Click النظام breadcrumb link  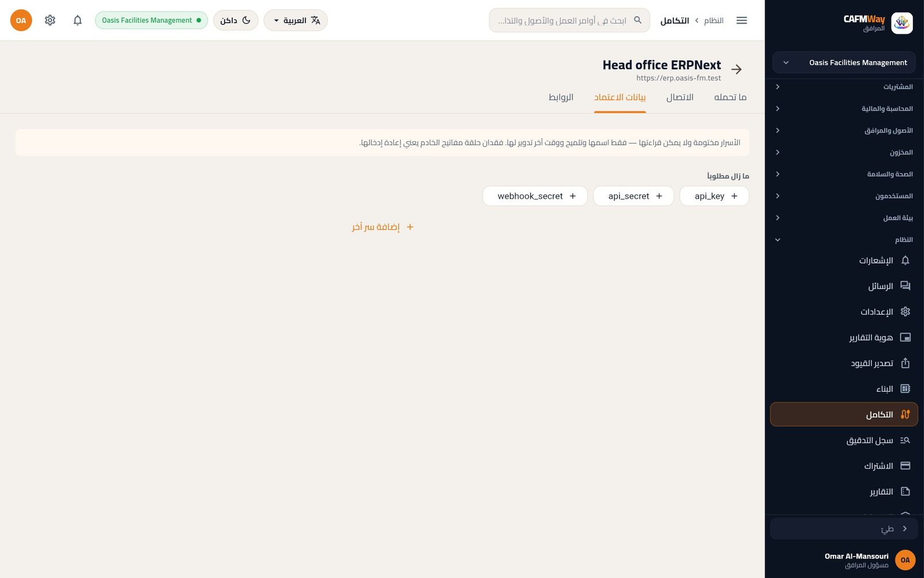pyautogui.click(x=713, y=20)
